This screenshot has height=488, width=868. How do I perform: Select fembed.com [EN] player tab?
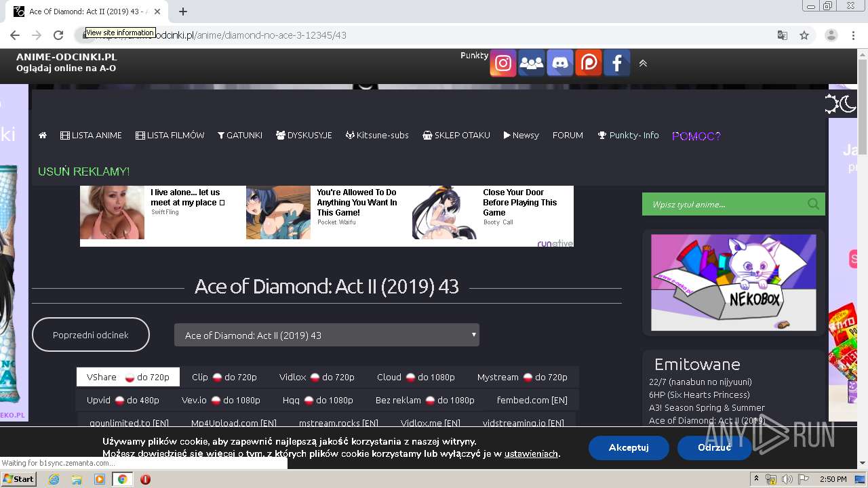[532, 400]
